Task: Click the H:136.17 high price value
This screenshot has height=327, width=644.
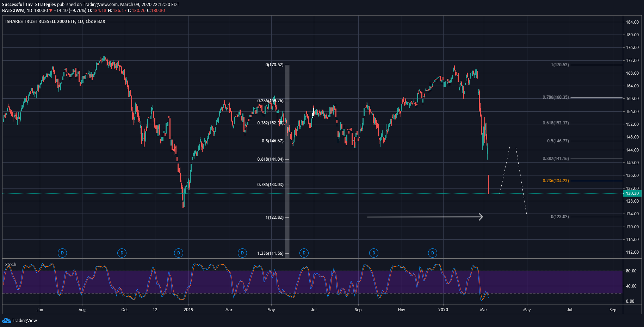Action: (117, 11)
